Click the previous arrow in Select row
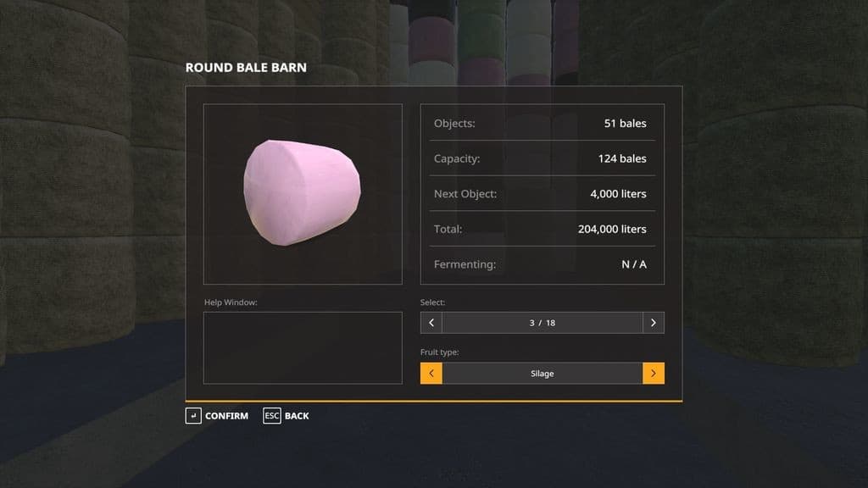This screenshot has width=868, height=488. click(x=431, y=323)
